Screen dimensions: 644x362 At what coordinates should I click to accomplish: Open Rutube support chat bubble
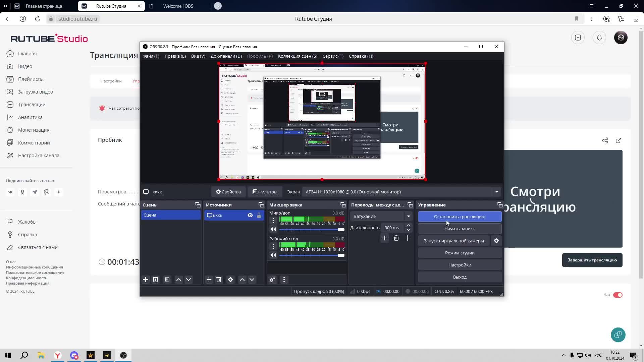[618, 335]
